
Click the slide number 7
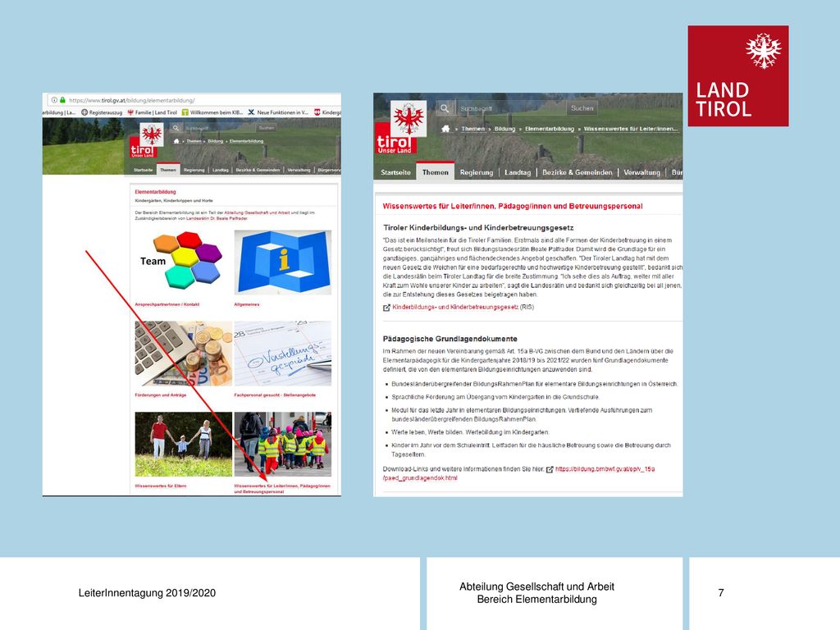click(x=721, y=592)
